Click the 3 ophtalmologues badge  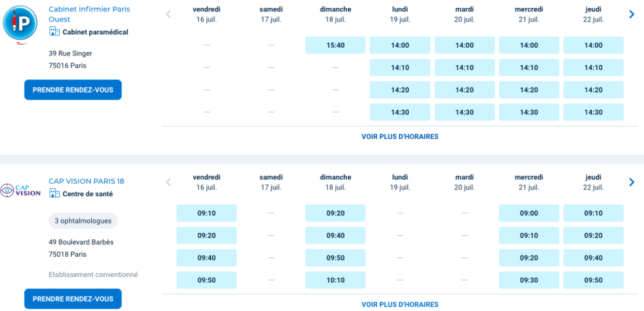tap(83, 221)
